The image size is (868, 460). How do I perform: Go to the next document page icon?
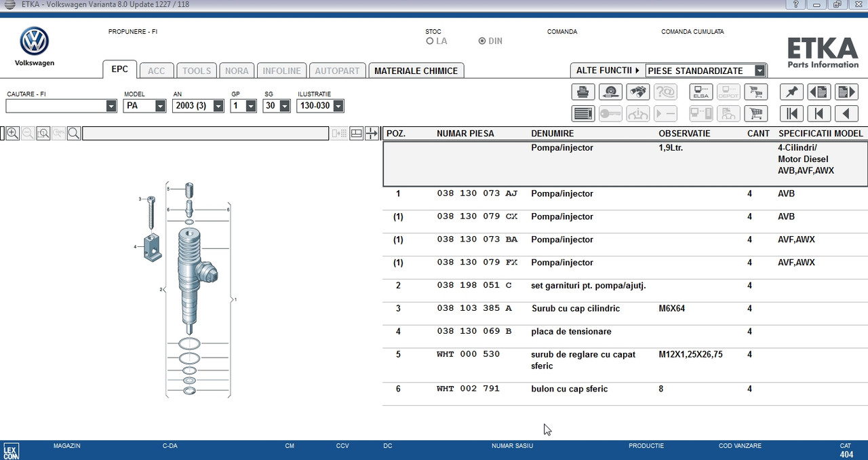[x=846, y=92]
